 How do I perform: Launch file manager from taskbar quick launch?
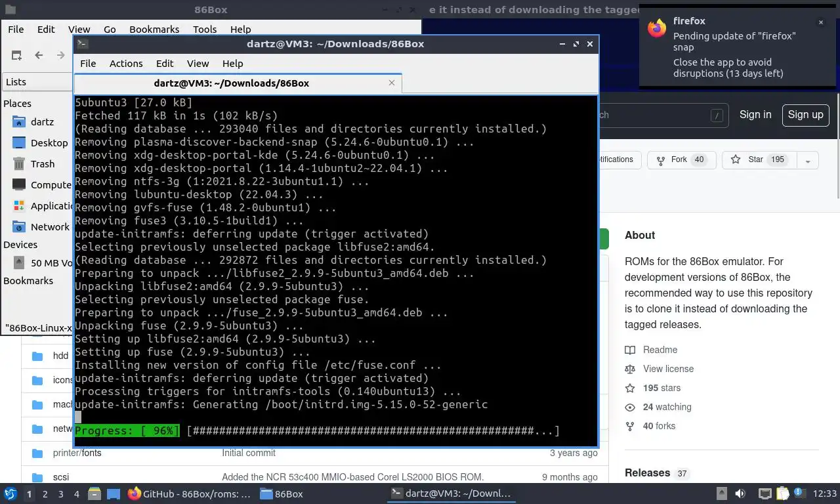pyautogui.click(x=94, y=493)
